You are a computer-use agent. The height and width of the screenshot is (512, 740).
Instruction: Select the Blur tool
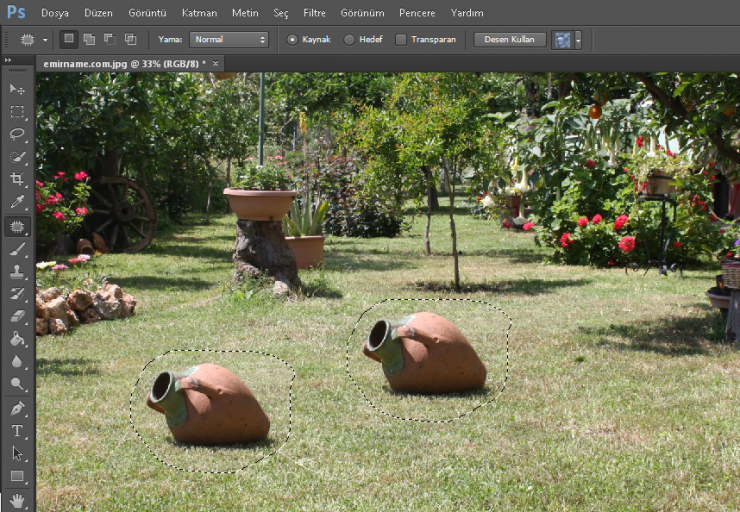pos(17,361)
